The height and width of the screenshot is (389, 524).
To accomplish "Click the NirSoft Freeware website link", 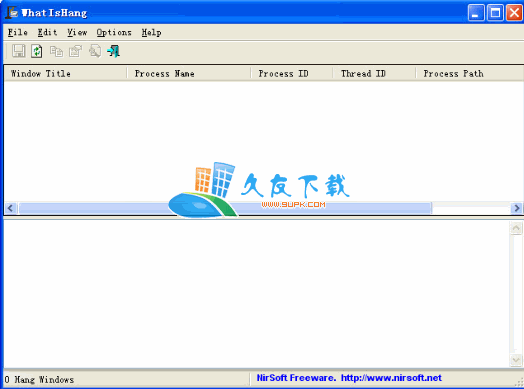I will [349, 378].
